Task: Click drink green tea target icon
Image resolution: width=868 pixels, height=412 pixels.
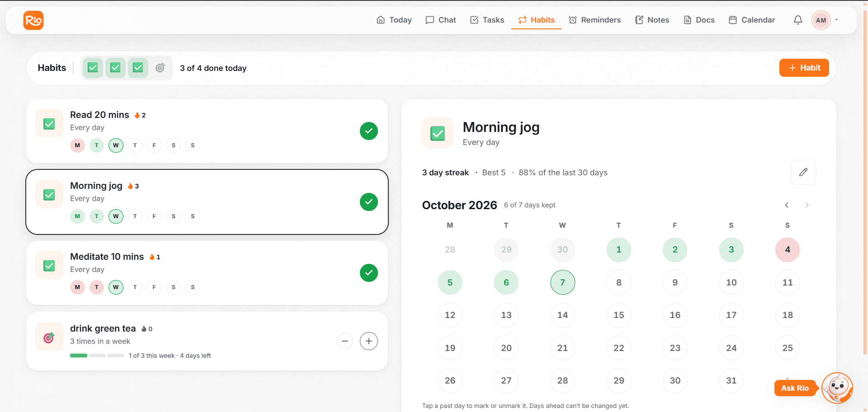Action: pyautogui.click(x=49, y=337)
